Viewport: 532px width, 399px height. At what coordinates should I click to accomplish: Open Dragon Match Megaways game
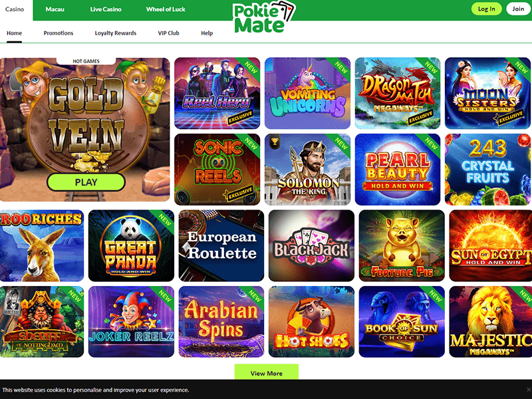click(398, 93)
